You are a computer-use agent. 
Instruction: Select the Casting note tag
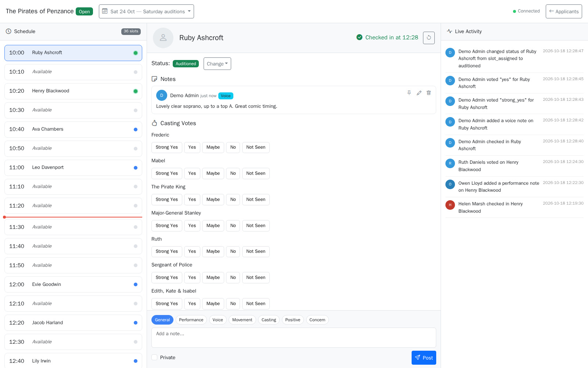269,320
